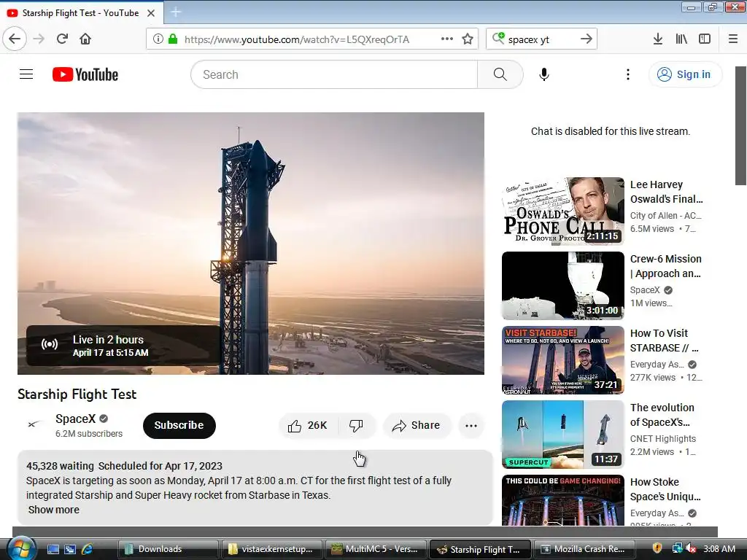This screenshot has width=747, height=560.
Task: Switch to vistaexkernsetup taskbar item
Action: pyautogui.click(x=271, y=549)
